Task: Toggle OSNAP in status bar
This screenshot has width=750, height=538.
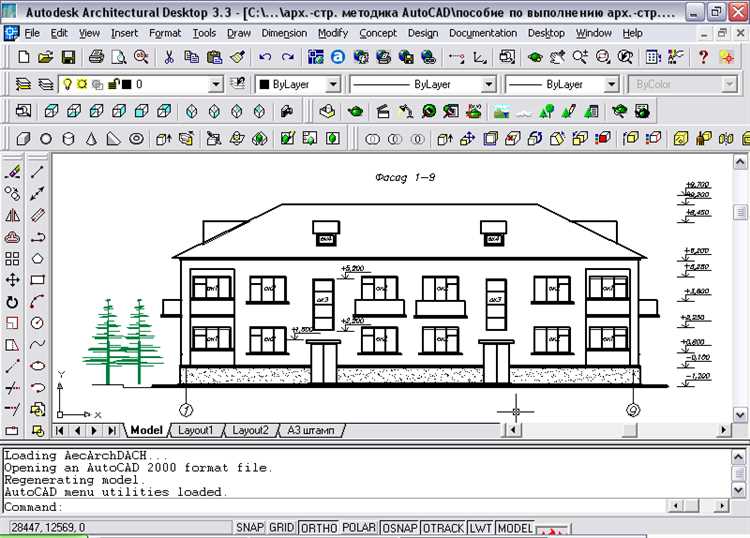Action: 399,528
